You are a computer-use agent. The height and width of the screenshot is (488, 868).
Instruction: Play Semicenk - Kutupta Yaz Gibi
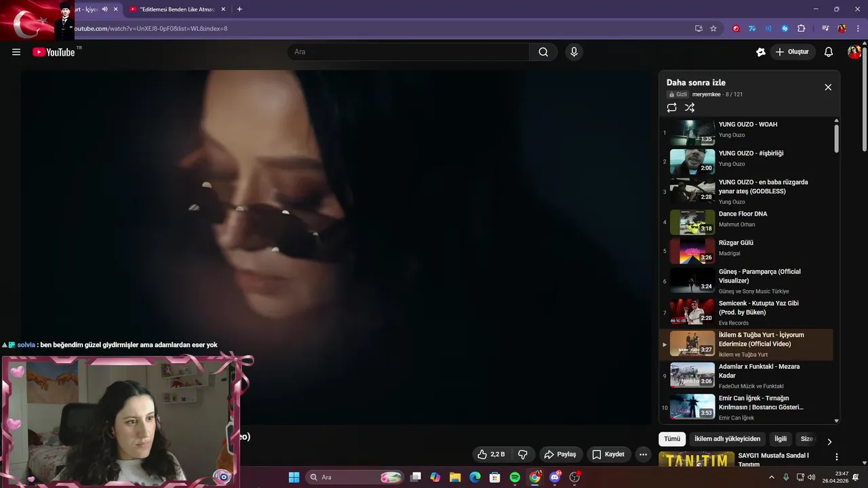(746, 312)
